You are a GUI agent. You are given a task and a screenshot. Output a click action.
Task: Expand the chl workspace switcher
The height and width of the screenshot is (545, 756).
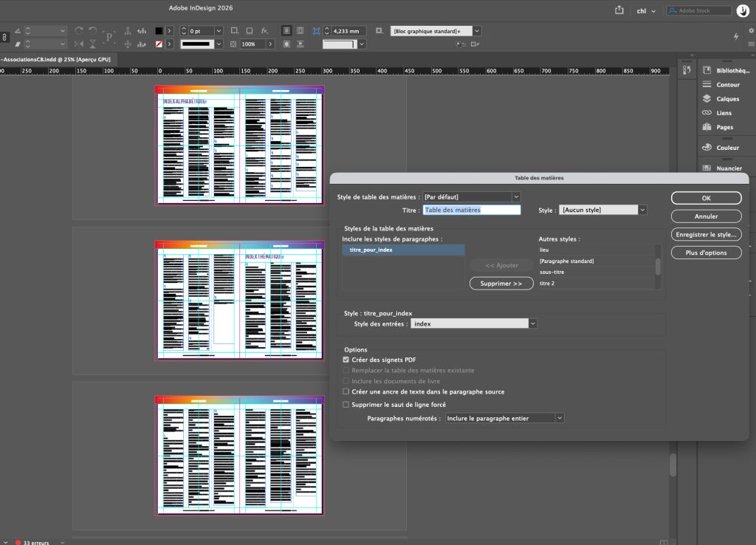(x=645, y=10)
